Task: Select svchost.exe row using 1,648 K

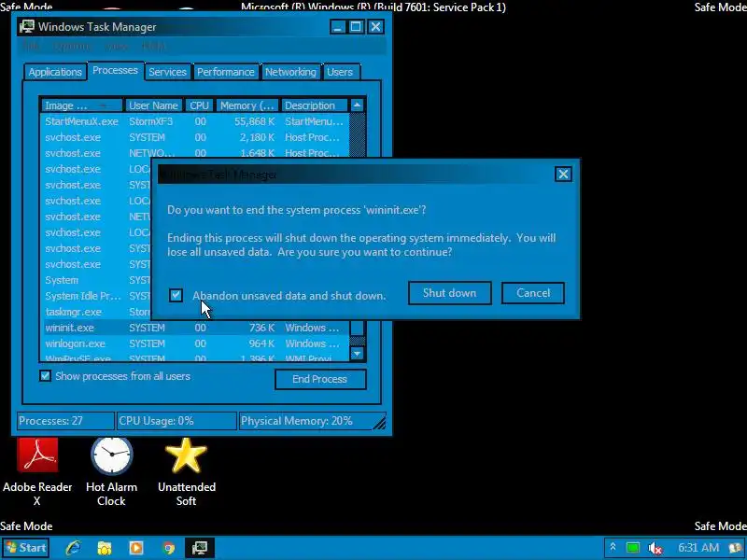Action: tap(195, 153)
